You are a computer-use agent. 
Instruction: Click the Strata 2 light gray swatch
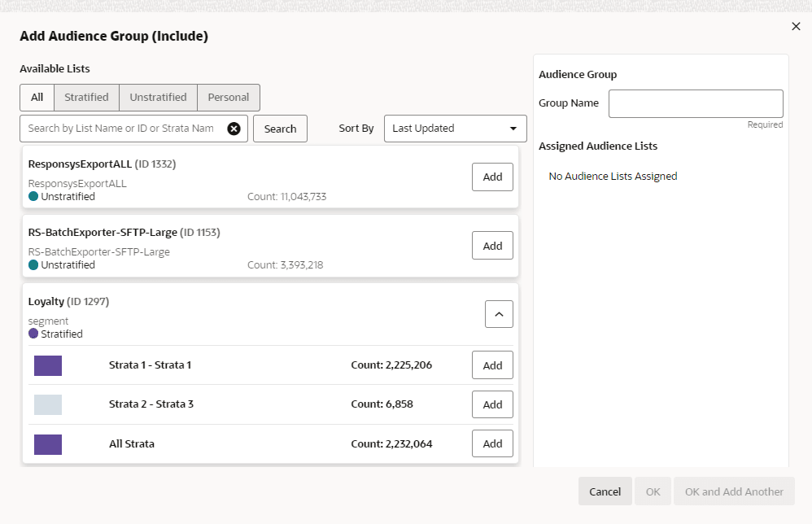[48, 405]
